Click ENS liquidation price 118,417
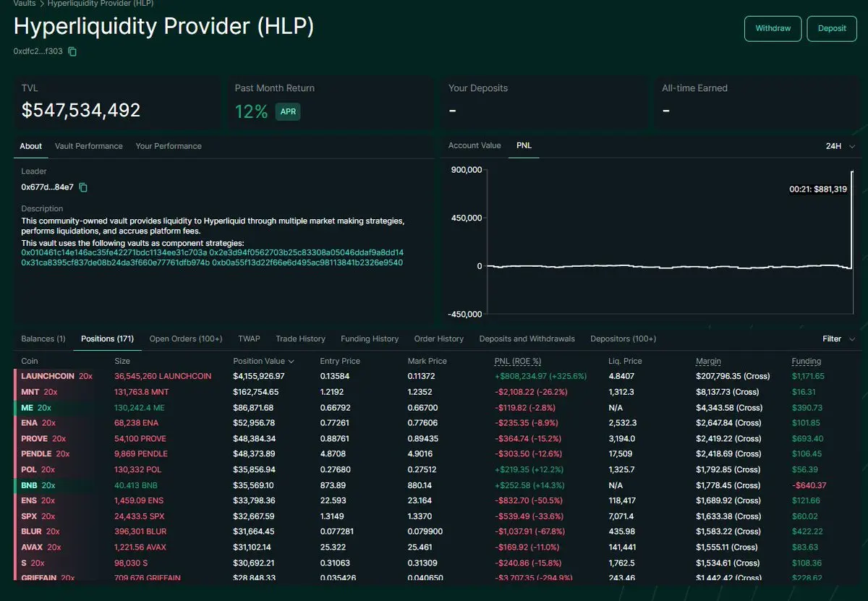The height and width of the screenshot is (601, 868). 622,500
